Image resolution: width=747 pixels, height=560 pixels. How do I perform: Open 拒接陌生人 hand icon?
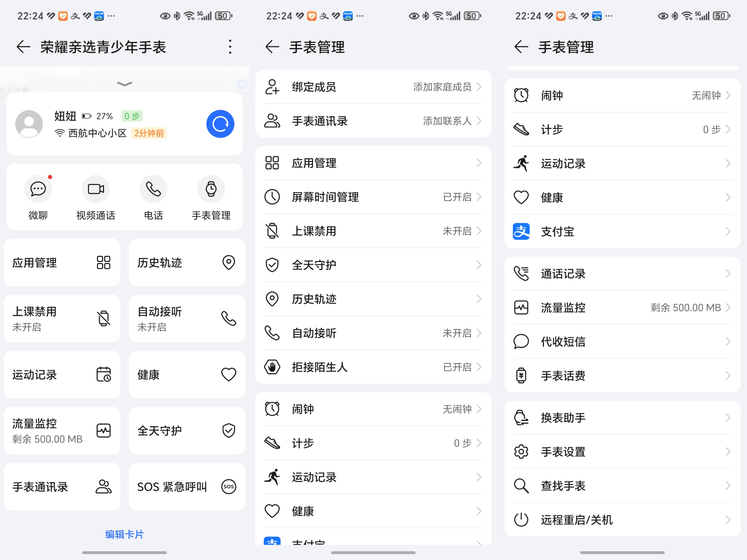[x=272, y=367]
